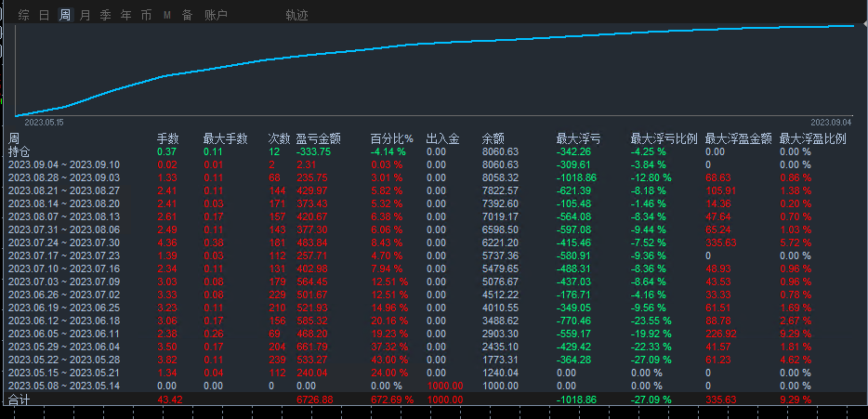Click the blue equity curve line

point(435,43)
